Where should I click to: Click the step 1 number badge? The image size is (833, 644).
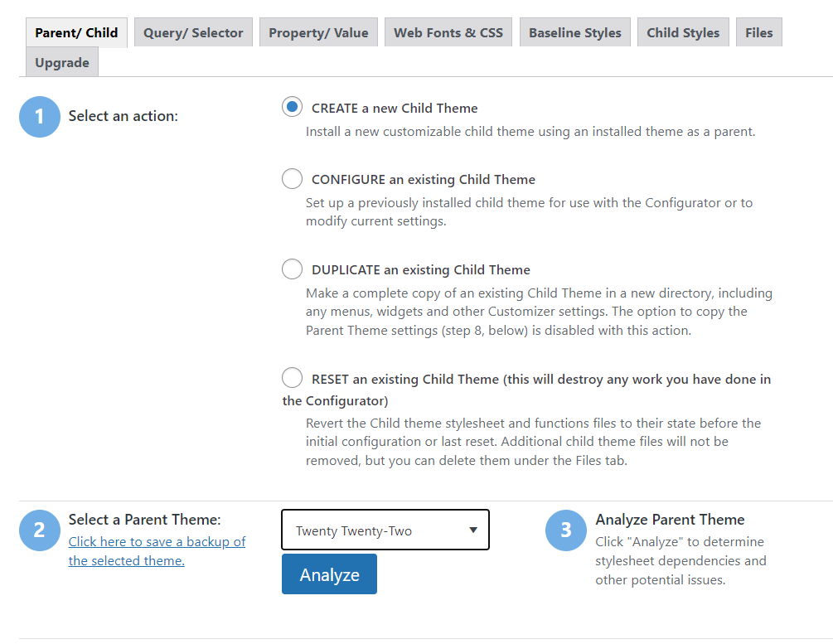pos(39,117)
